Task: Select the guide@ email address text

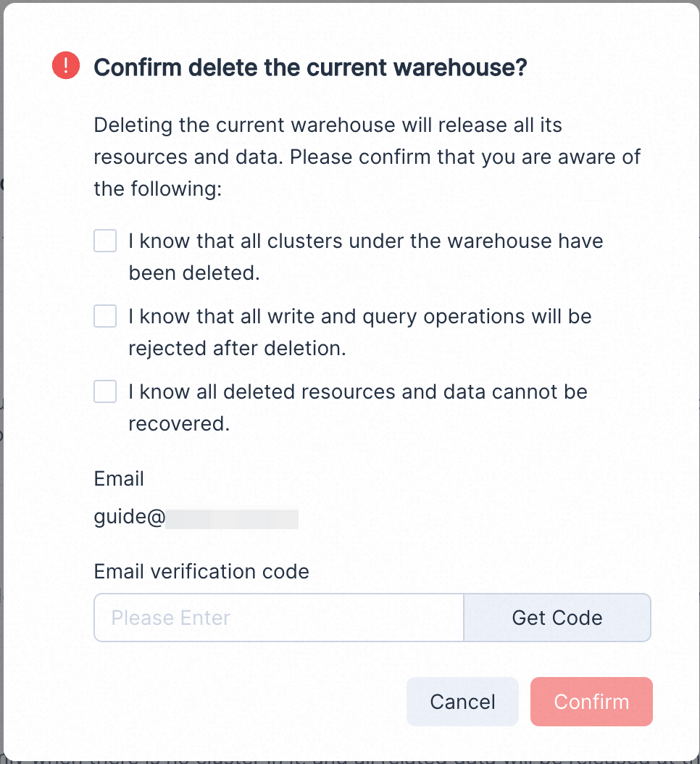Action: pos(130,518)
